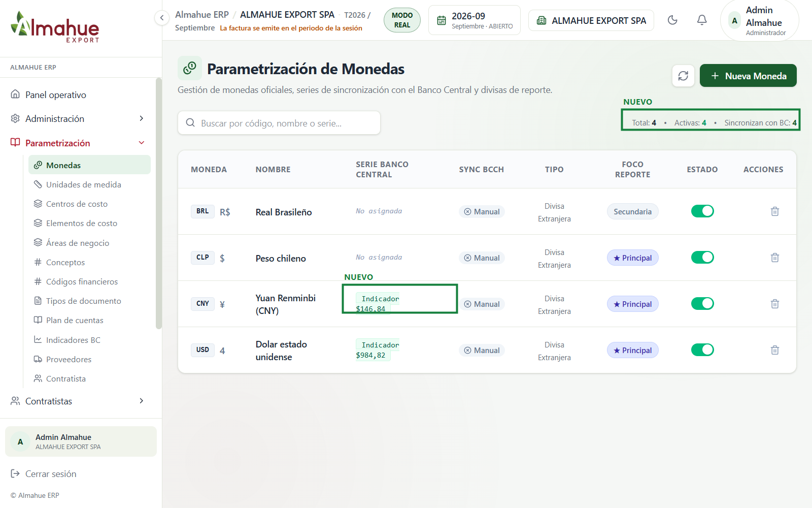Click Principal badge in the CLP row

pyautogui.click(x=633, y=258)
